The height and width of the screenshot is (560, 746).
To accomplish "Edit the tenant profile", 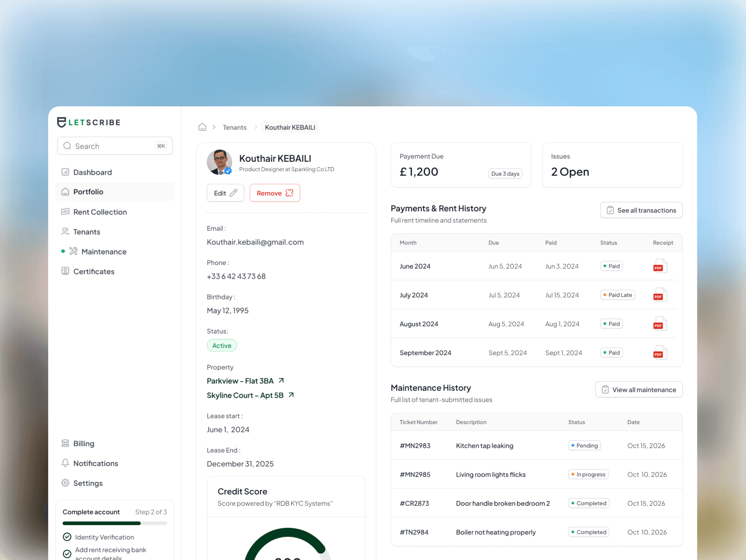I will click(225, 193).
